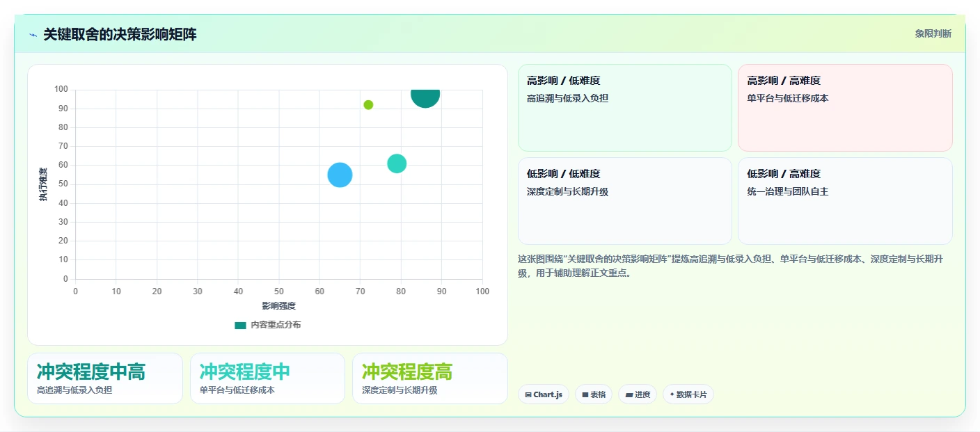
Task: Click the x-axis tick label 50
Action: [279, 291]
